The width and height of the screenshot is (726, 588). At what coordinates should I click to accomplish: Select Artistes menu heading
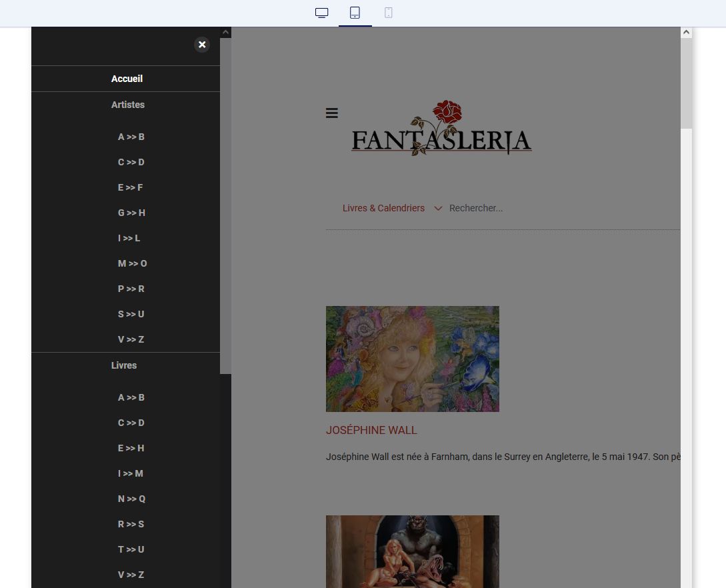[x=128, y=105]
